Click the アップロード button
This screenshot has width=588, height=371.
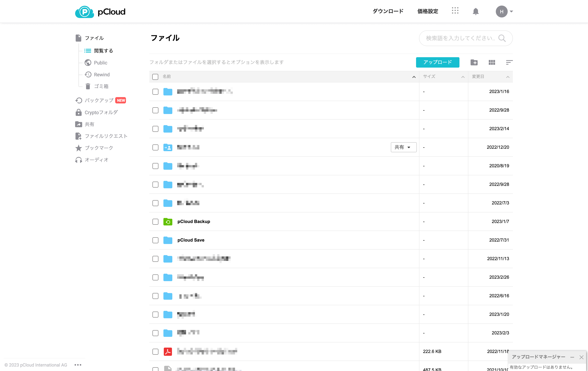point(438,62)
